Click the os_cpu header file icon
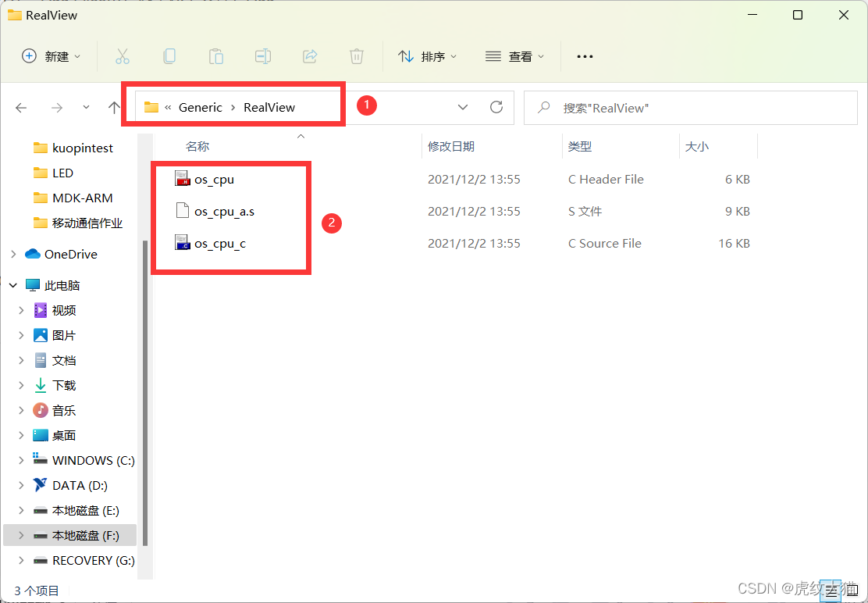This screenshot has width=868, height=603. (183, 179)
